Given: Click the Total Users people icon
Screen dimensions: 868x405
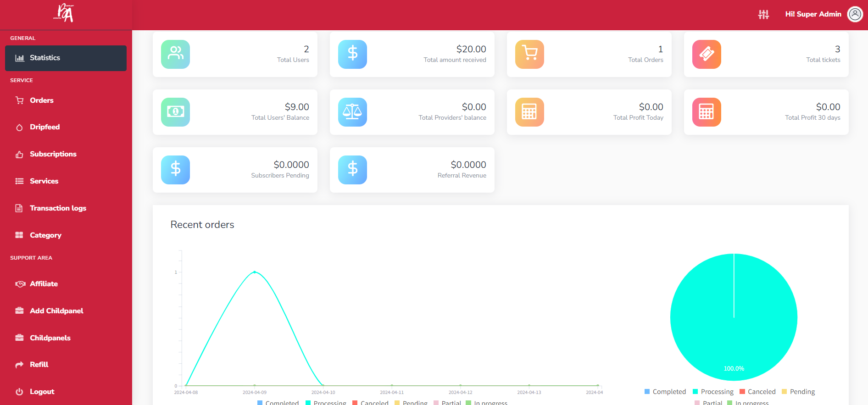Looking at the screenshot, I should click(175, 54).
